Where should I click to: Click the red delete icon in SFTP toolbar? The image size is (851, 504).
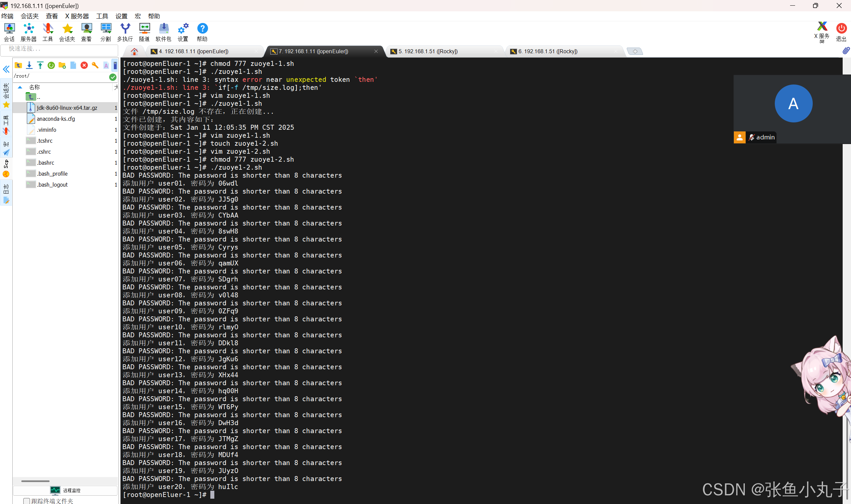[x=84, y=65]
